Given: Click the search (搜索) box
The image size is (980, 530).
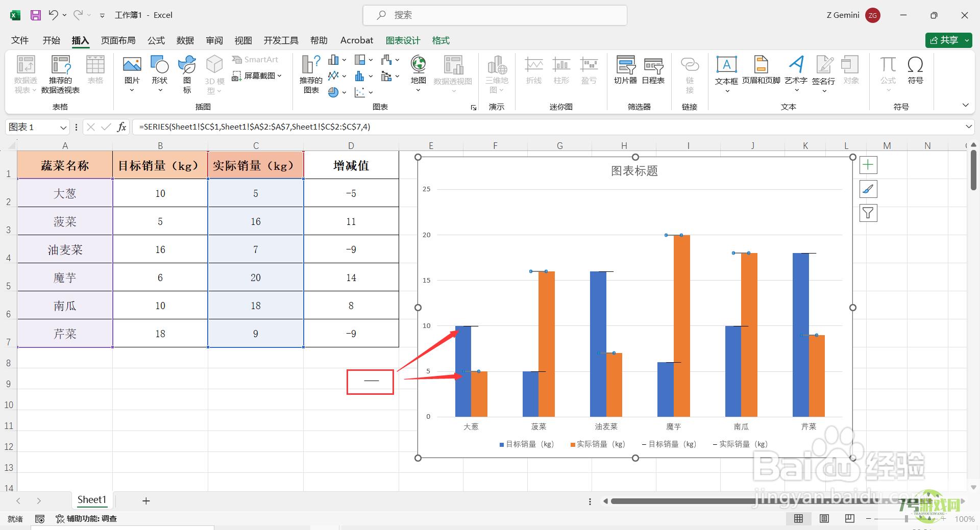Looking at the screenshot, I should pyautogui.click(x=495, y=15).
